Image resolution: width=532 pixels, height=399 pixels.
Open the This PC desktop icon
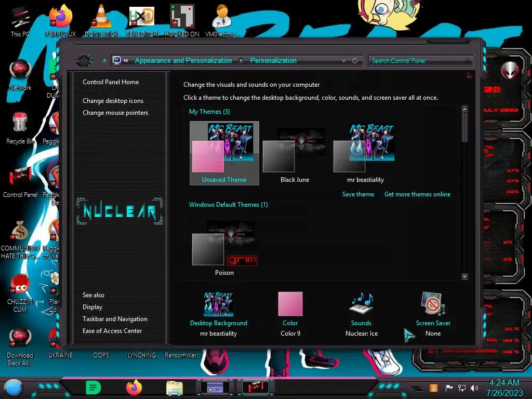point(20,21)
